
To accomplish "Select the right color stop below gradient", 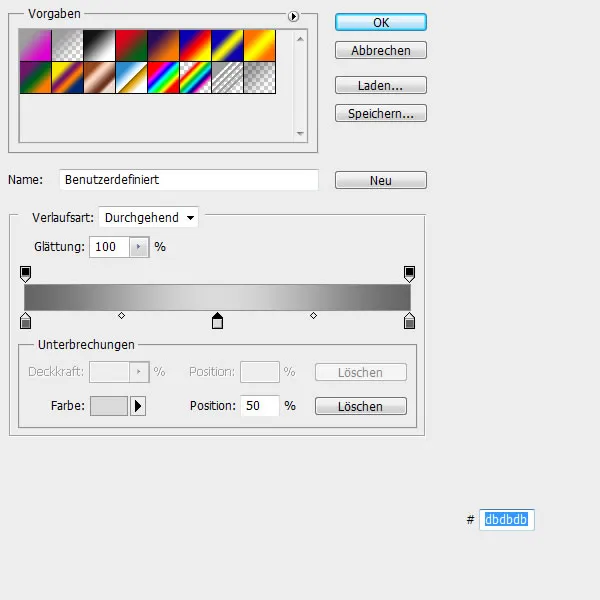I will pyautogui.click(x=409, y=321).
